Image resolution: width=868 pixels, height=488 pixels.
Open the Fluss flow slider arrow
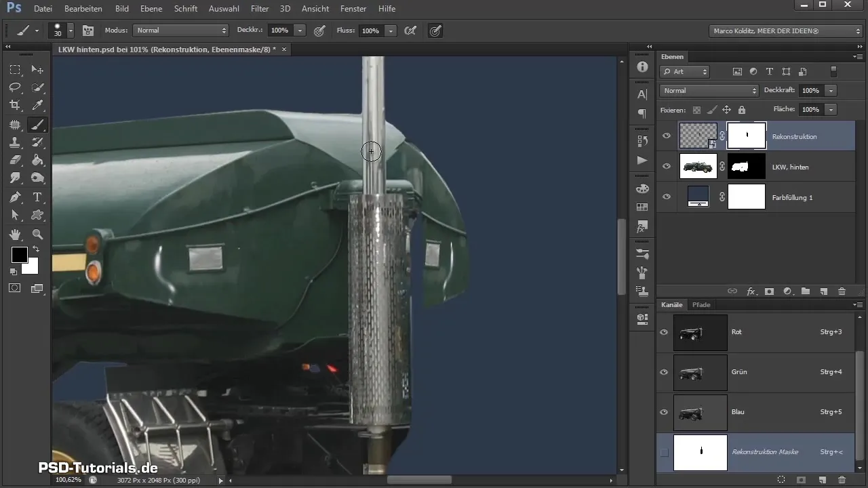pyautogui.click(x=391, y=30)
